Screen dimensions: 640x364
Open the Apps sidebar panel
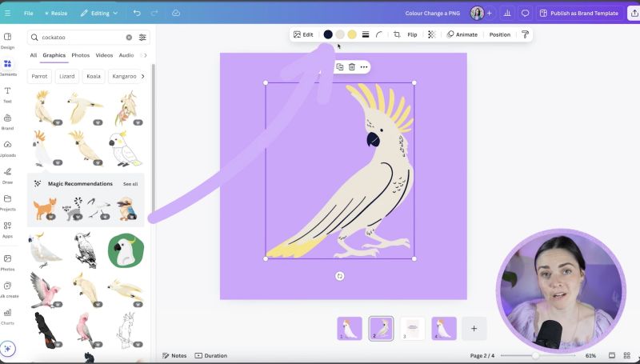click(7, 230)
